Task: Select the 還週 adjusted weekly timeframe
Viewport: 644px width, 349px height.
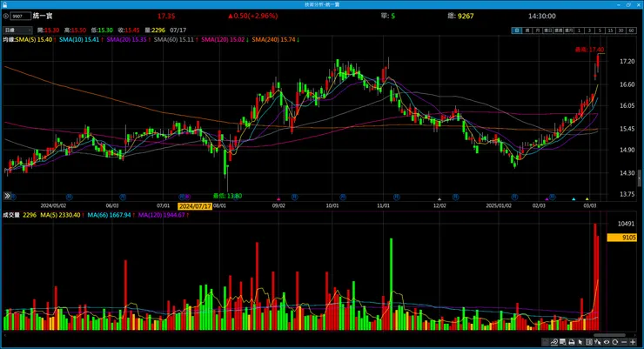Action: [558, 30]
